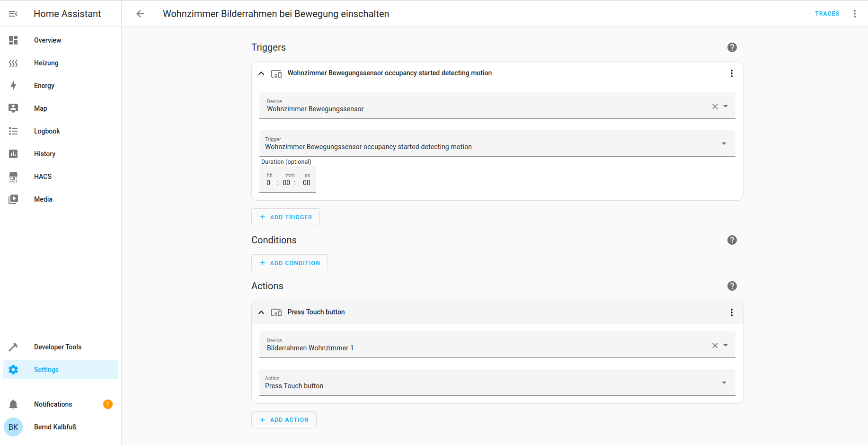The height and width of the screenshot is (445, 868).
Task: Select Logbook in the sidebar
Action: click(x=61, y=131)
